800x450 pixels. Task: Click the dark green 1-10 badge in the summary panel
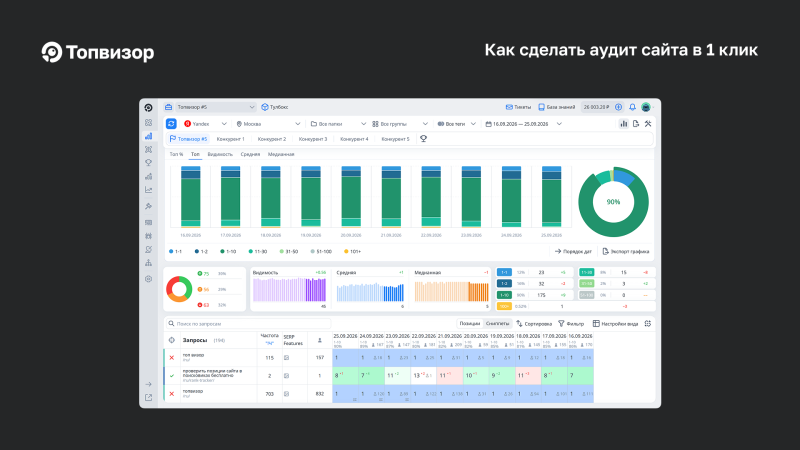click(x=504, y=295)
